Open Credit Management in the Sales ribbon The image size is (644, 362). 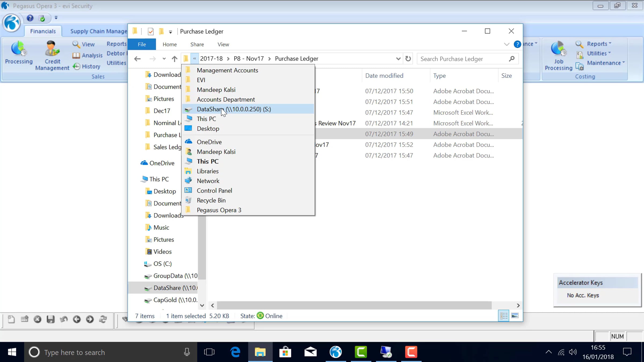point(52,56)
